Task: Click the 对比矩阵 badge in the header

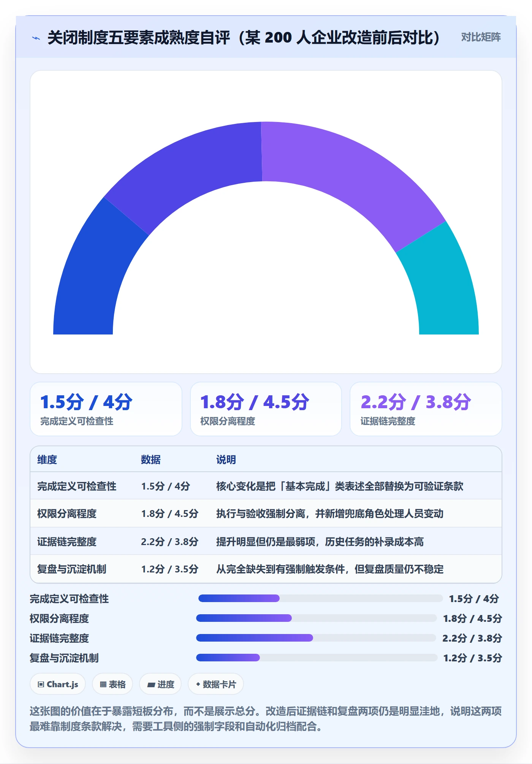Action: coord(481,37)
